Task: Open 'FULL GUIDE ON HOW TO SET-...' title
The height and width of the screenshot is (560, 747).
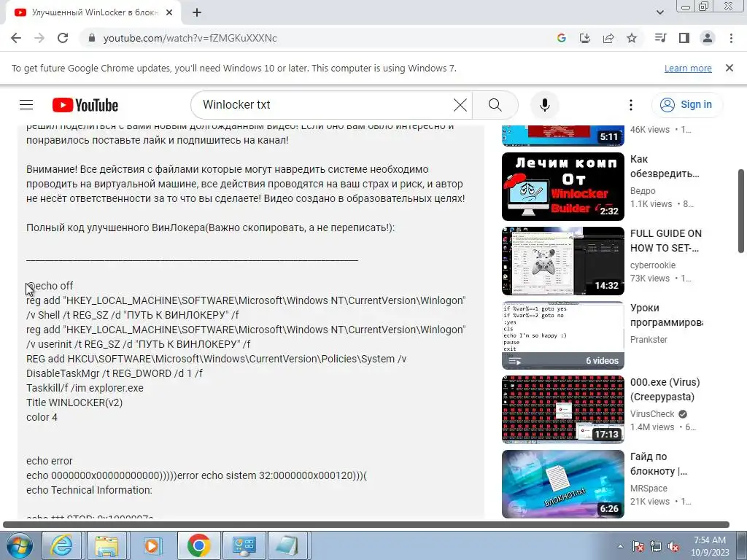Action: point(666,241)
